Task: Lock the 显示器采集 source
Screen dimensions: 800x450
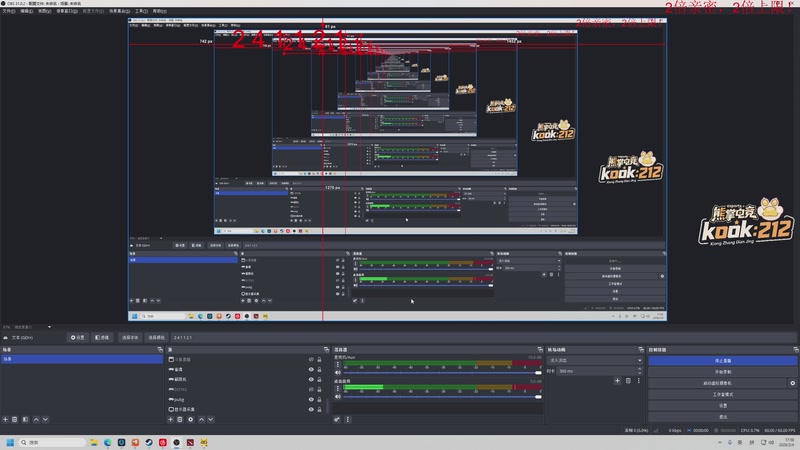Action: tap(319, 409)
